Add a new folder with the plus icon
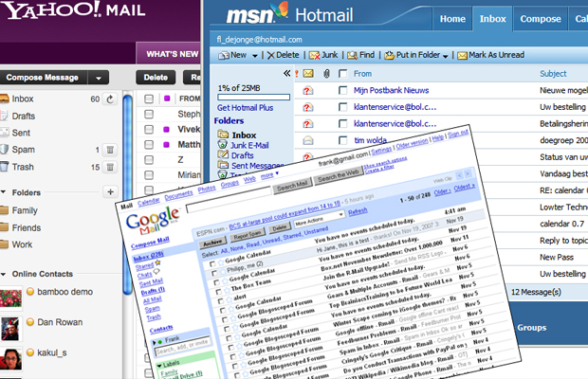 click(x=109, y=192)
